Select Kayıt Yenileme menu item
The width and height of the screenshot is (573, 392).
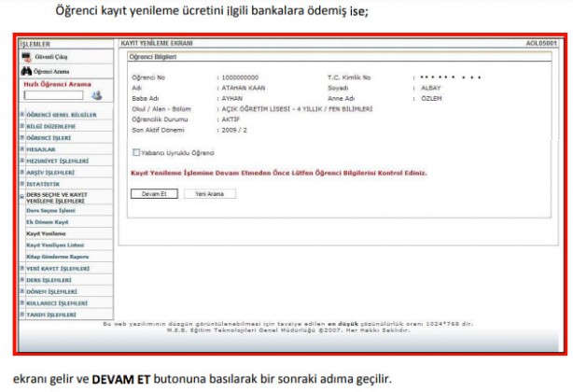coord(46,233)
